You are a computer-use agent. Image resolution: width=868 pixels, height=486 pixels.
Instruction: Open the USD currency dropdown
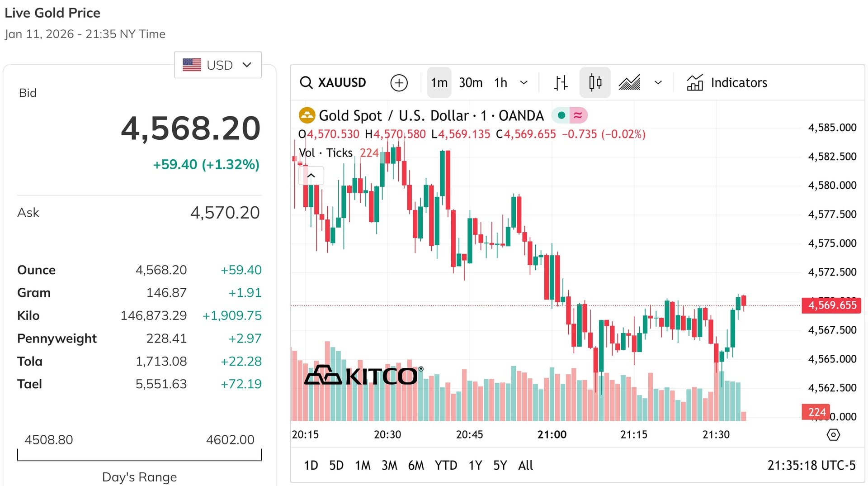218,65
